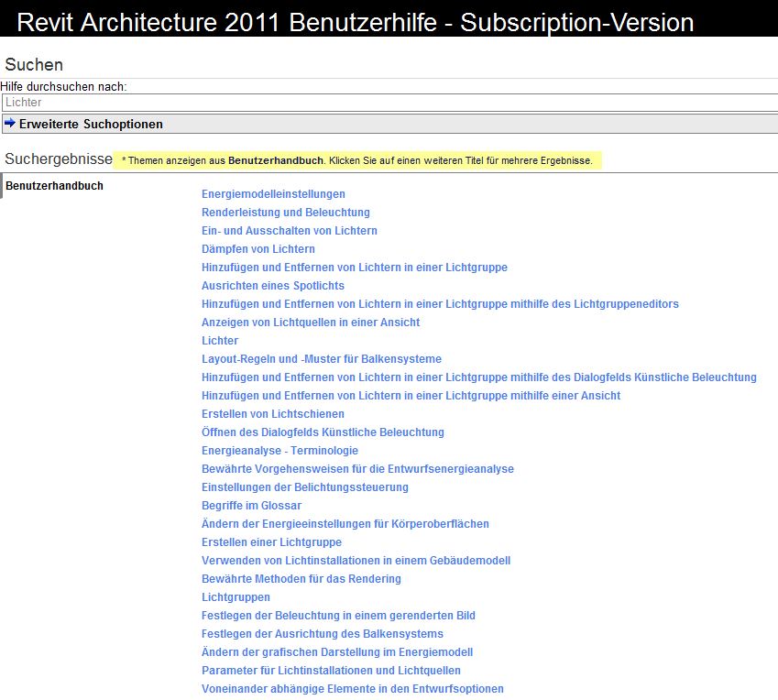
Task: Click the yellow Themen anzeigen aus Benutzerhandbuch notice
Action: pyautogui.click(x=357, y=160)
